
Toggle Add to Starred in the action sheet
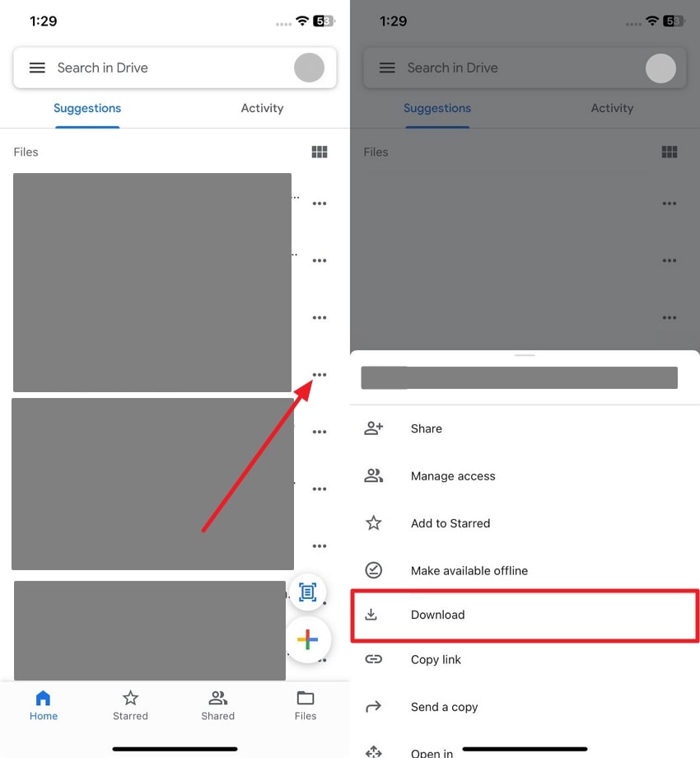click(450, 523)
